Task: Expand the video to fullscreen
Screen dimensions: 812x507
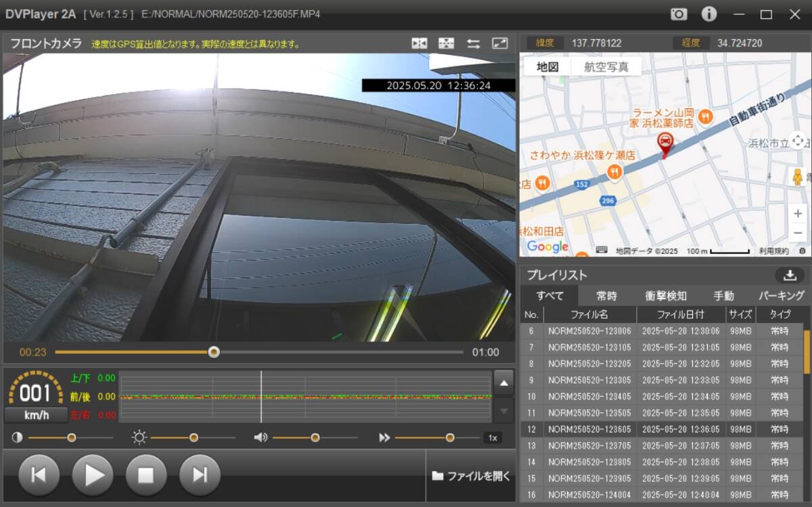Action: 499,43
